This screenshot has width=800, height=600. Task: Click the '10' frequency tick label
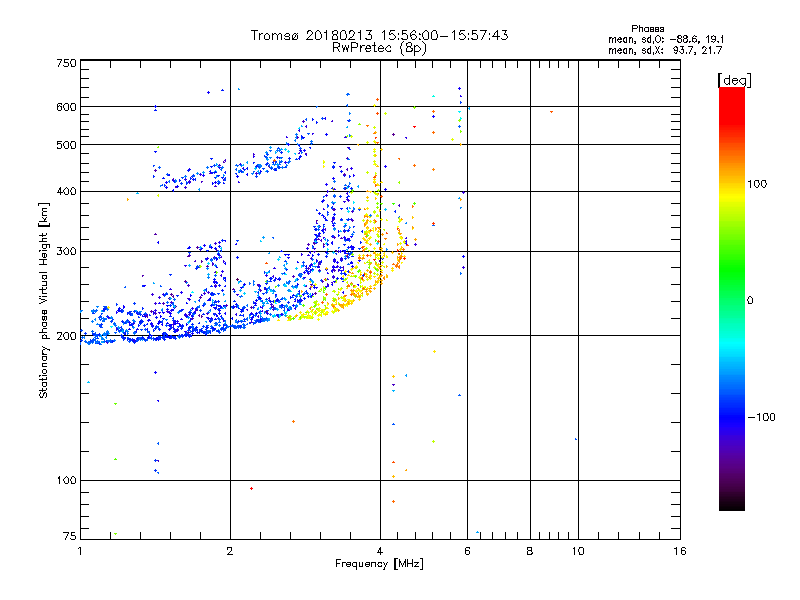click(578, 551)
